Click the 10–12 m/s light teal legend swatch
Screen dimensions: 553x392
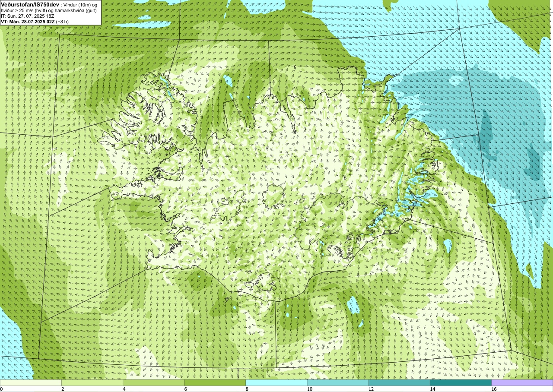(x=338, y=383)
